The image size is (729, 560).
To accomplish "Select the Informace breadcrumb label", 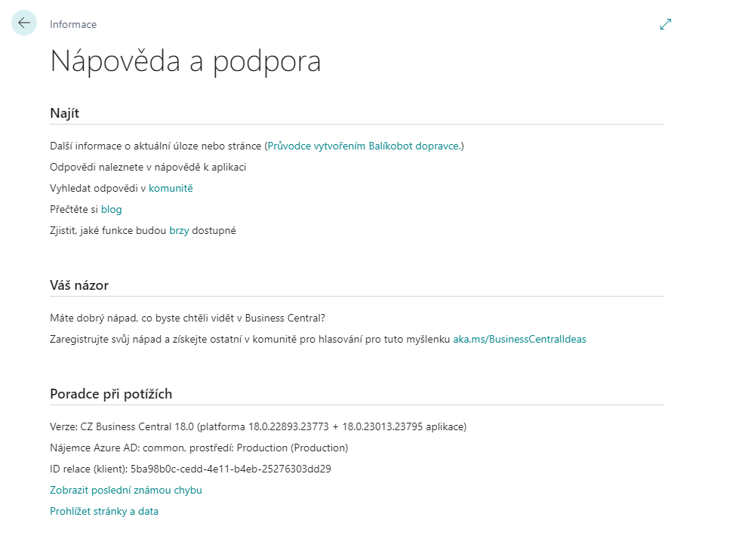I will point(72,24).
